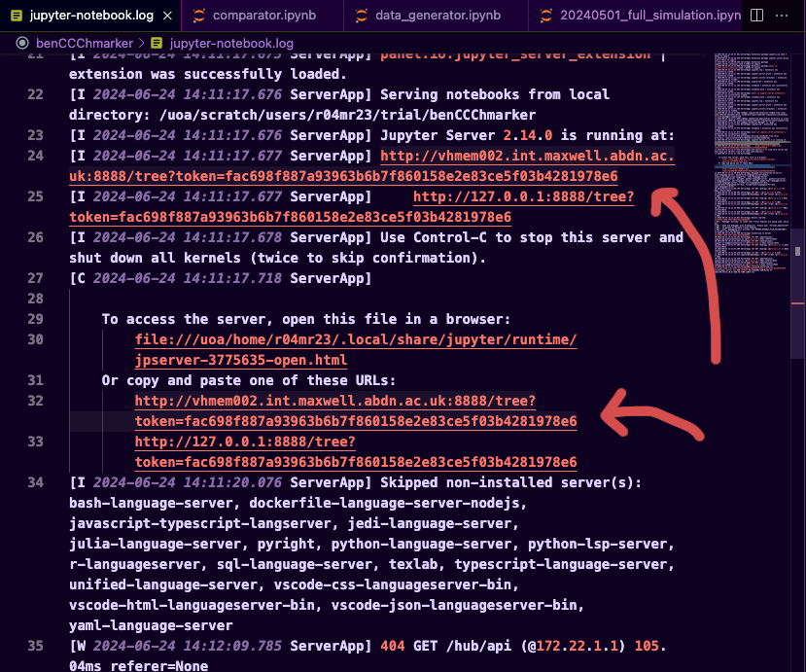Click the vertical scrollbar slider

pyautogui.click(x=798, y=294)
